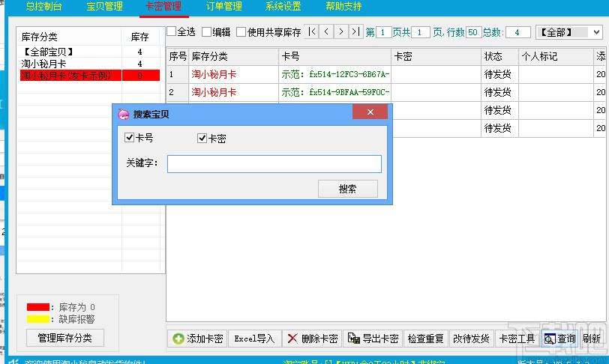Select card number fx514-12FC3-6B67A-
This screenshot has width=609, height=364.
pos(335,74)
